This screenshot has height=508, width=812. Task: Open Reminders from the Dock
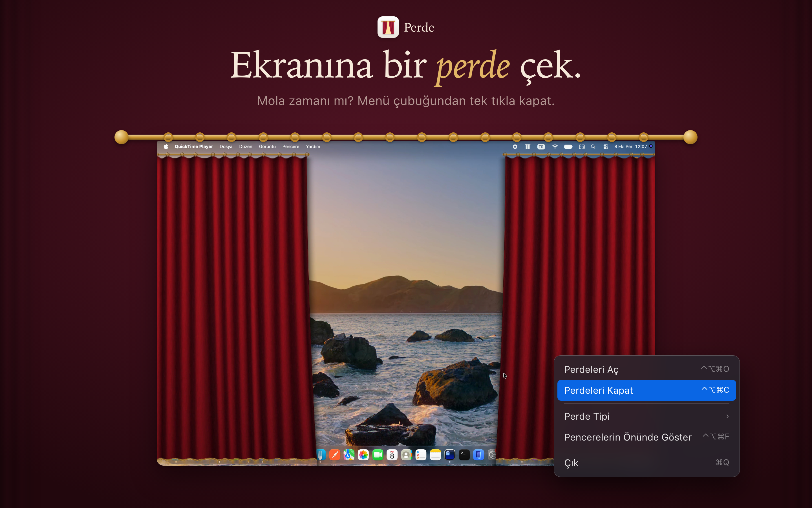point(421,455)
